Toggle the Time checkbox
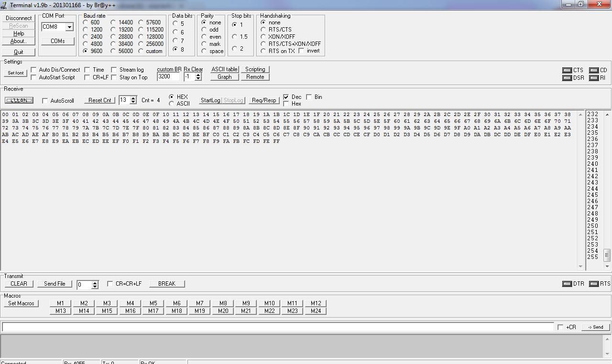Image resolution: width=612 pixels, height=364 pixels. [87, 70]
